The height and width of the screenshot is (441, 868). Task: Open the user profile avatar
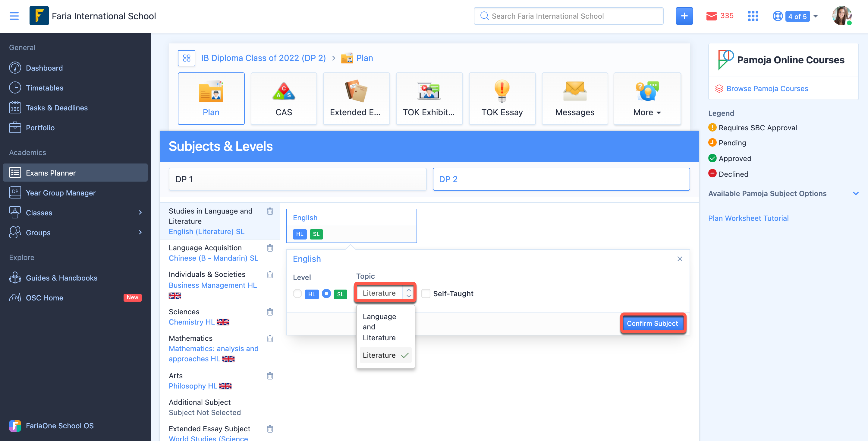coord(842,16)
